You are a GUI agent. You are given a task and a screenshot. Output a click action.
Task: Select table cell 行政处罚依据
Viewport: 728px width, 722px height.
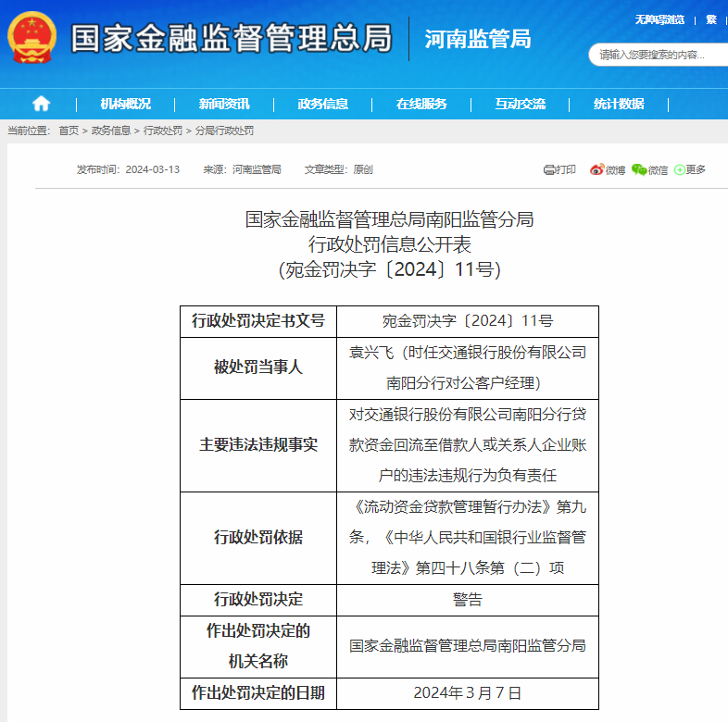click(258, 538)
